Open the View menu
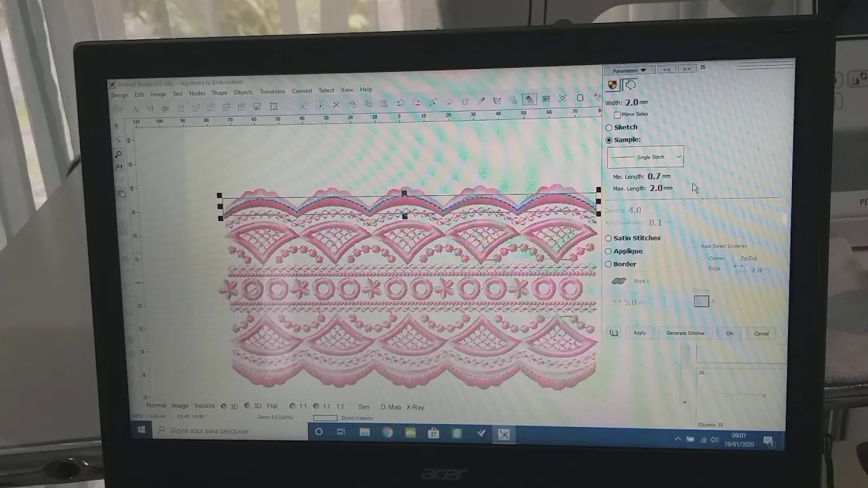The width and height of the screenshot is (868, 488). point(347,90)
